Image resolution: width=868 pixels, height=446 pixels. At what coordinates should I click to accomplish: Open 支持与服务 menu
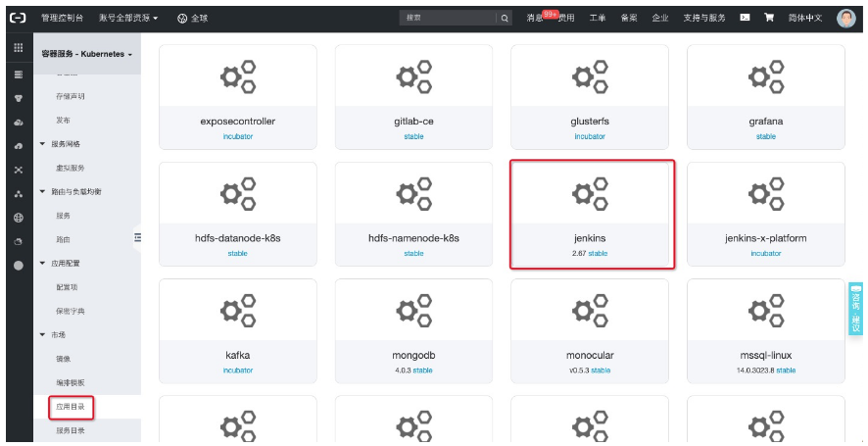pyautogui.click(x=704, y=19)
